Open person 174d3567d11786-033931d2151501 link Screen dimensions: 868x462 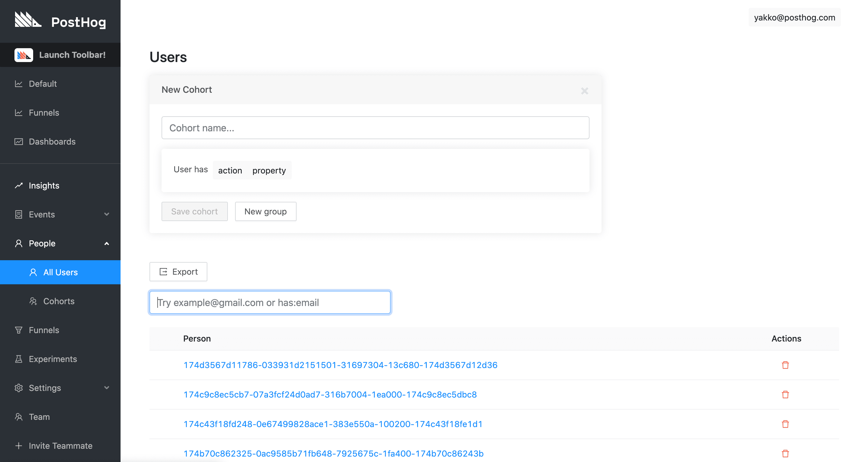pos(340,365)
